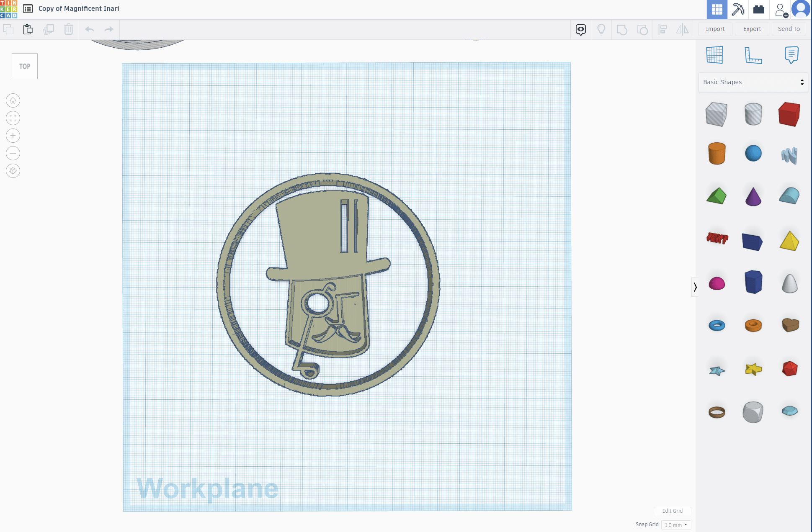The image size is (812, 532).
Task: Collapse the shapes panel chevron
Action: (x=695, y=287)
